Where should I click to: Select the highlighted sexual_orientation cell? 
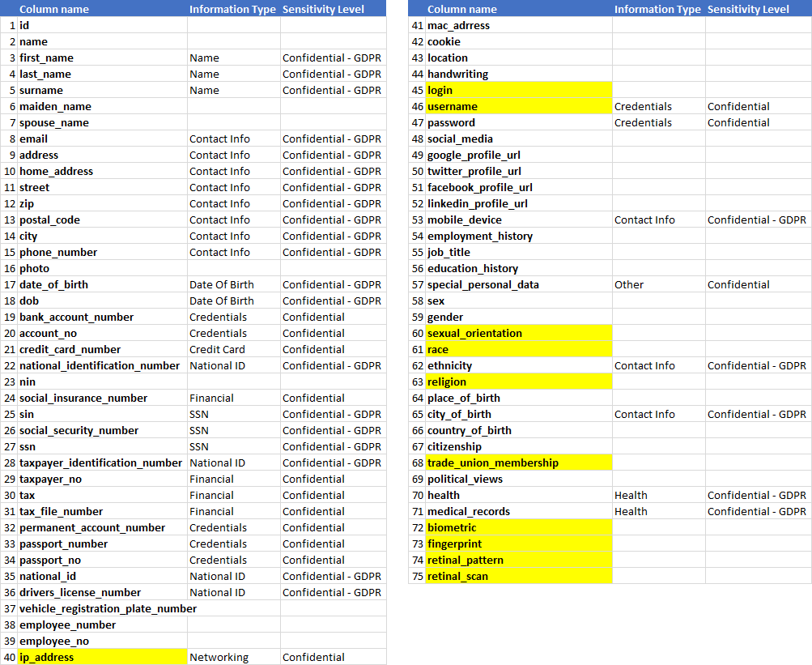click(518, 333)
